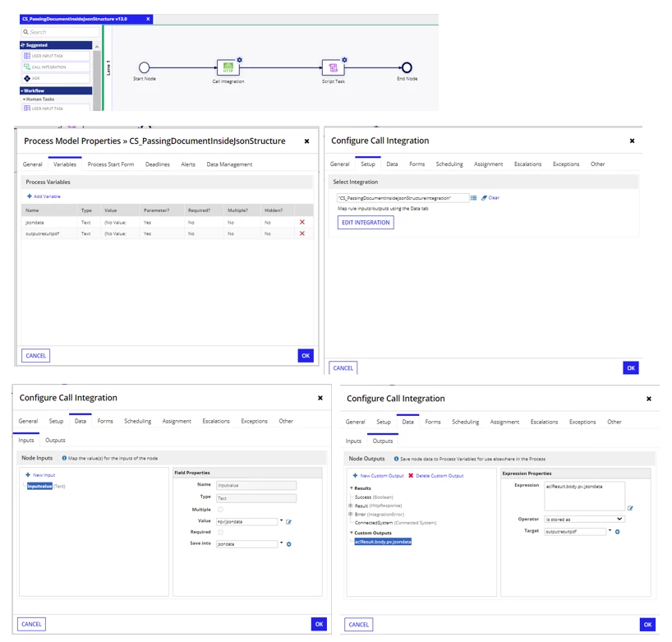Click the Add Variable link

44,196
